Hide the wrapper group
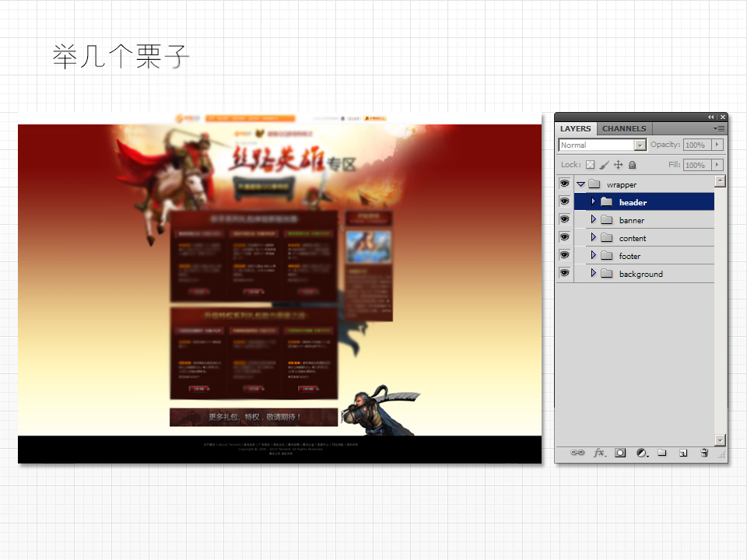Screen dimensions: 747x560 coord(565,184)
